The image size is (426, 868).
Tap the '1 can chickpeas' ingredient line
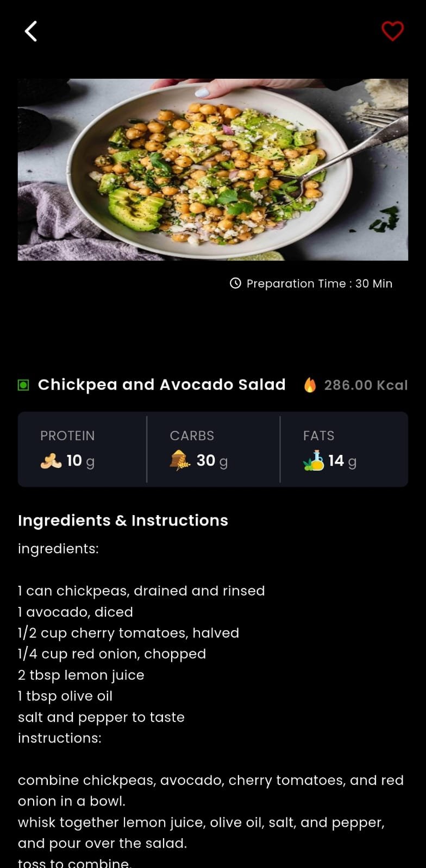(141, 591)
